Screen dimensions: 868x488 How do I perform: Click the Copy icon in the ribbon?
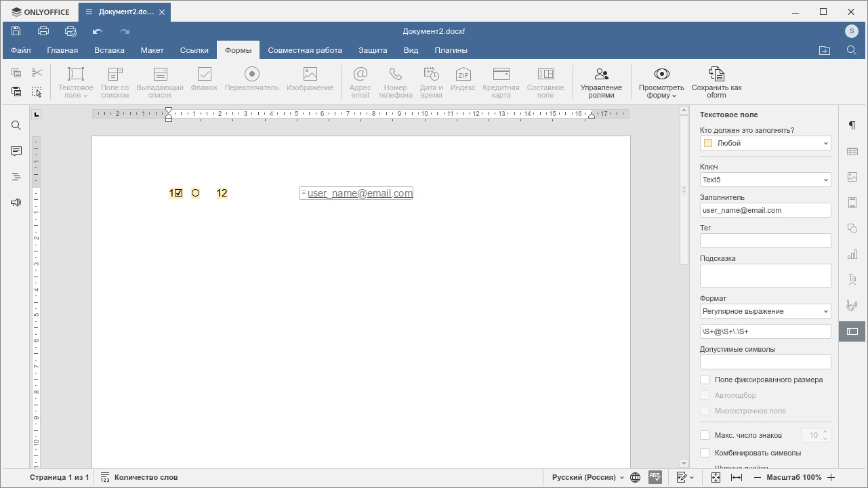[x=16, y=73]
